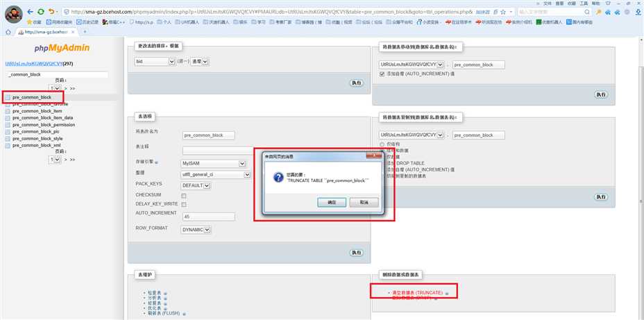Open the target database dropdown in the copy table section
The height and width of the screenshot is (320, 644).
click(x=412, y=135)
